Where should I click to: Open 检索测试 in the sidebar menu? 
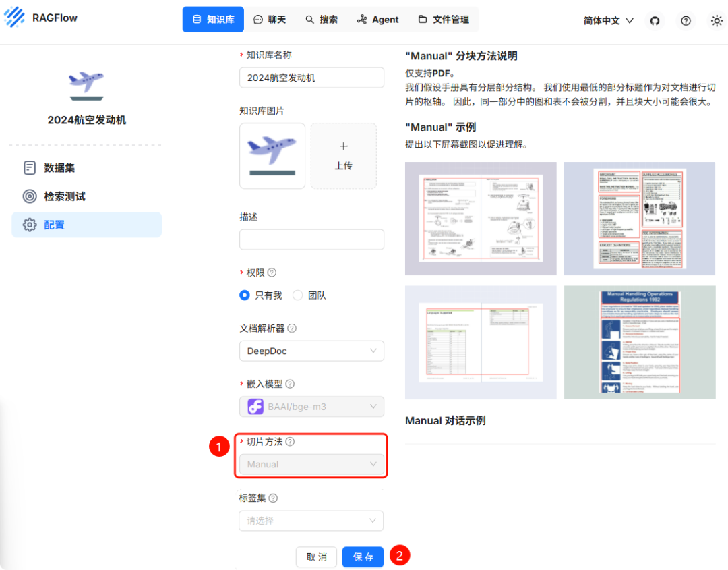[x=86, y=196]
